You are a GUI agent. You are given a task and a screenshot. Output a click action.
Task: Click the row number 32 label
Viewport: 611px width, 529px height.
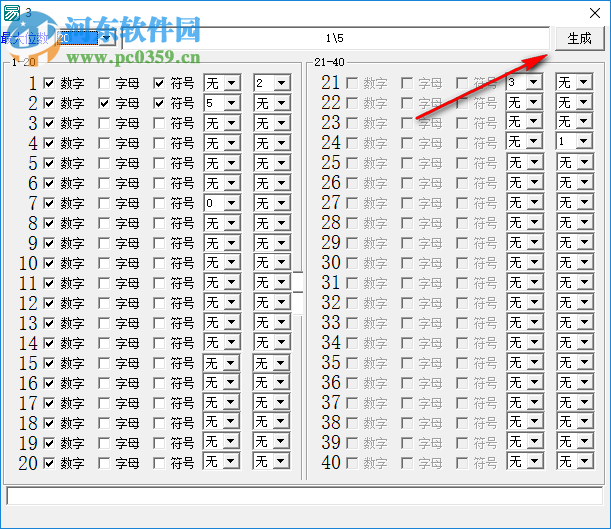coord(331,303)
